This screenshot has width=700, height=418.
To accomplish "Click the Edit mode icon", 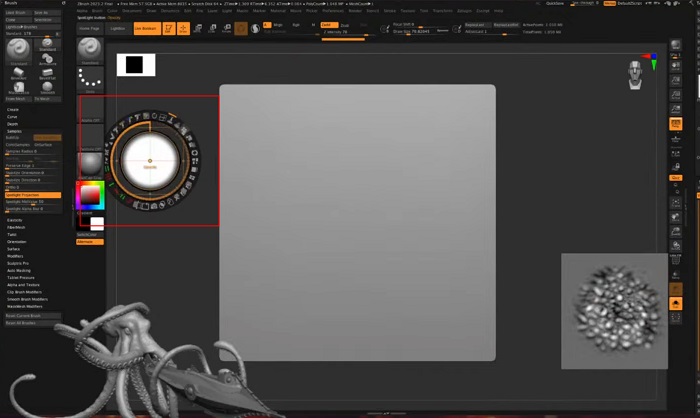I will click(x=167, y=28).
